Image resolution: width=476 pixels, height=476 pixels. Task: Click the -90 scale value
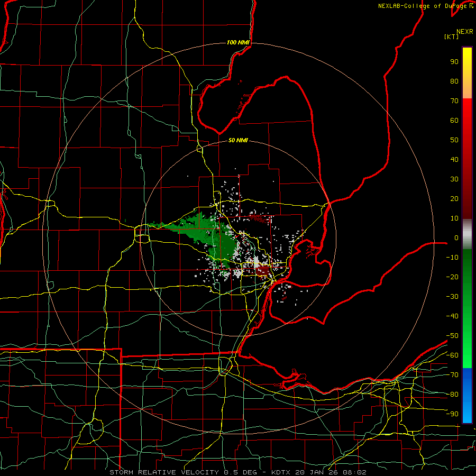452,414
